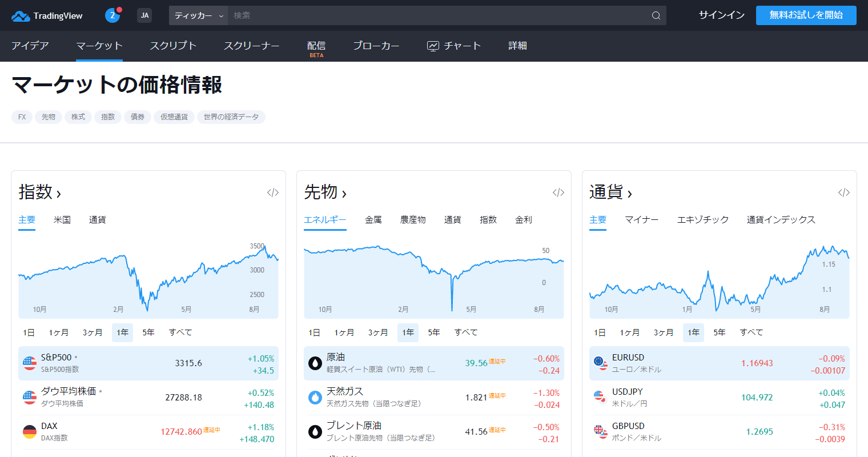Viewport: 868px width, 457px height.
Task: Click the チャート icon in navigation
Action: coord(433,46)
